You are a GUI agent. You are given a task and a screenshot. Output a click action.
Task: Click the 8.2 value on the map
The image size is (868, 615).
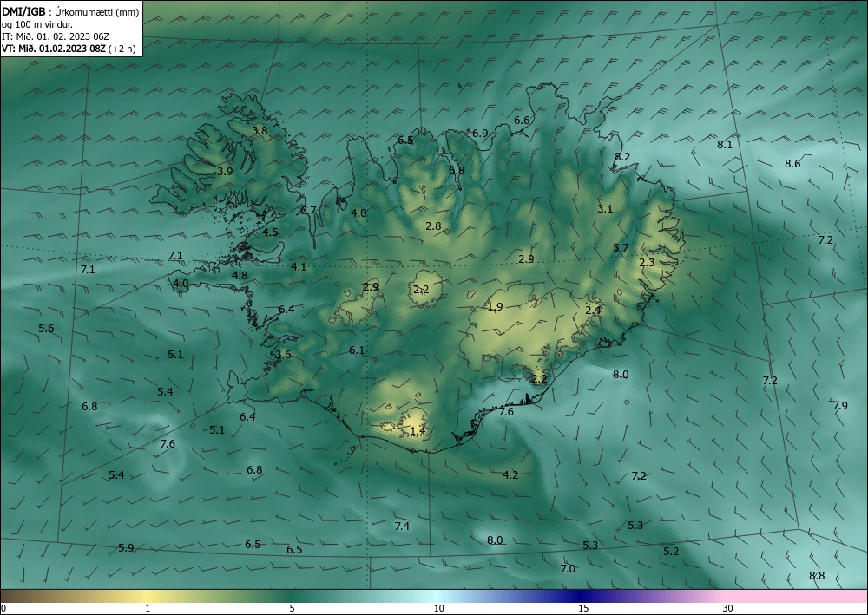(x=622, y=157)
